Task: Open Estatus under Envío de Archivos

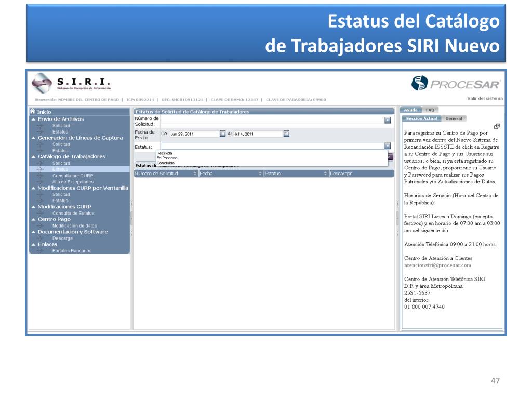Action: (60, 132)
